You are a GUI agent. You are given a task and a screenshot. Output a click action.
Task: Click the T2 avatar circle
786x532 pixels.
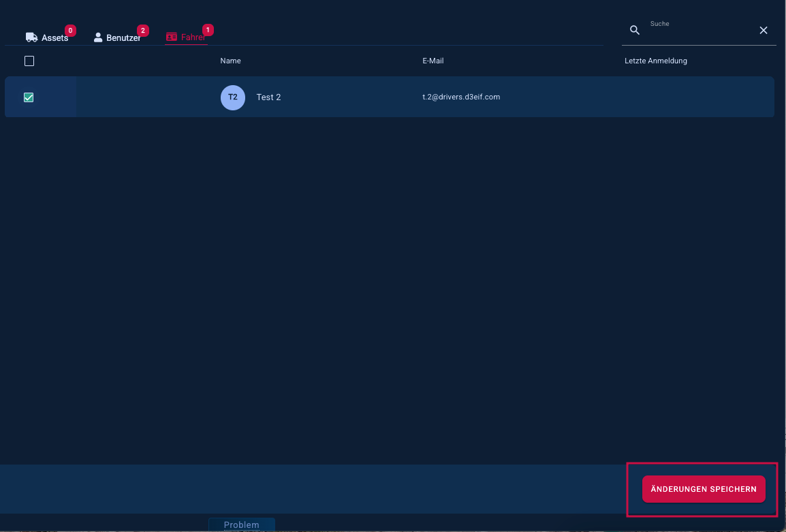233,97
